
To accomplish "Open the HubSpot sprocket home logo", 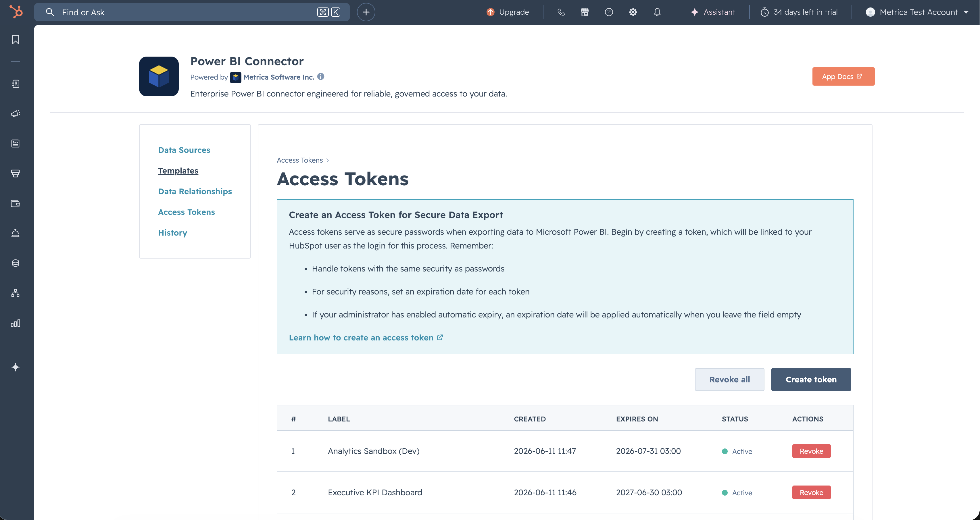I will coord(16,12).
